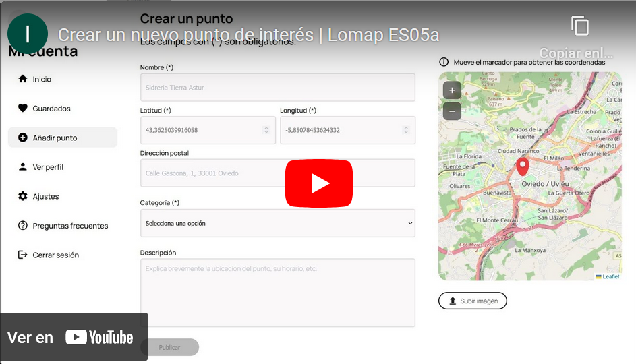Click the heart icon beside Guardados

23,108
